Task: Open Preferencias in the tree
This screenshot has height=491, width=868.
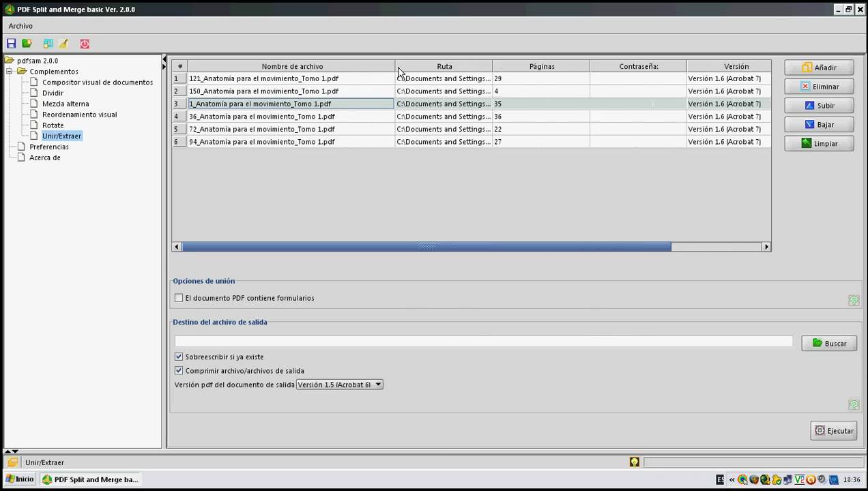Action: pos(48,147)
